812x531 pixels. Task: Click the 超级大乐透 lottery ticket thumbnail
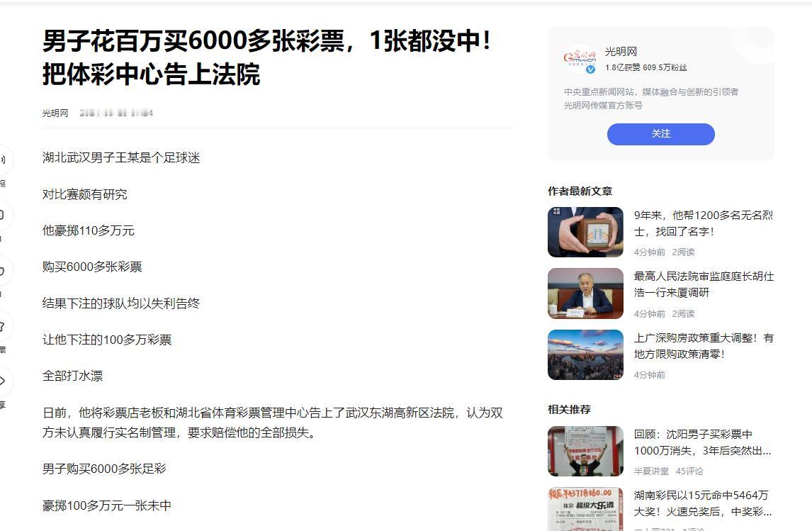pyautogui.click(x=586, y=509)
